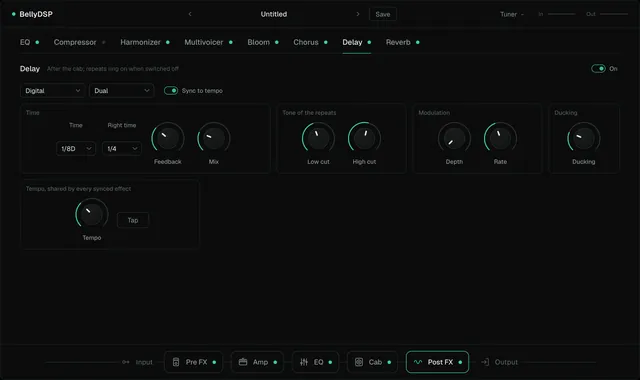Screen dimensions: 640x380
Task: Toggle Sync to tempo switch
Action: click(x=171, y=91)
